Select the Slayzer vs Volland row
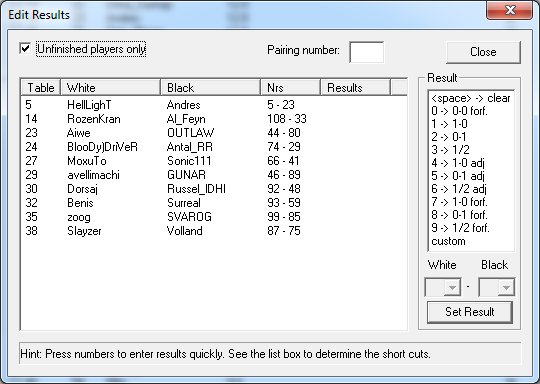Viewport: 540px width, 384px height. 214,231
